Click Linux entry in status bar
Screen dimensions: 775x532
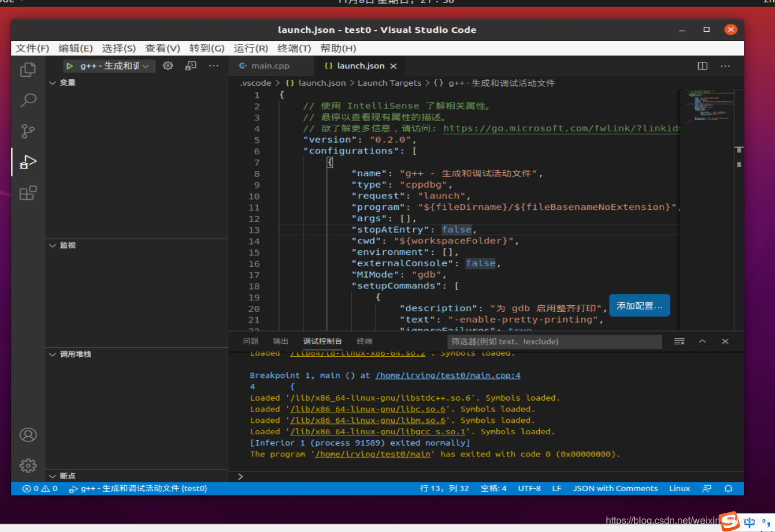pos(680,488)
